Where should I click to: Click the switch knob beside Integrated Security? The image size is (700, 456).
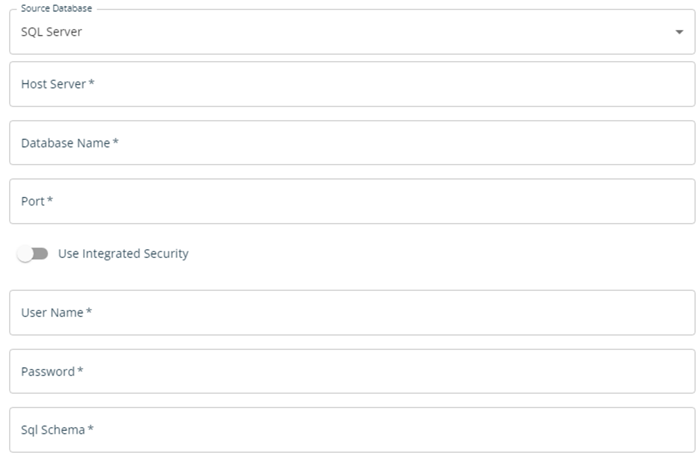[x=25, y=254]
